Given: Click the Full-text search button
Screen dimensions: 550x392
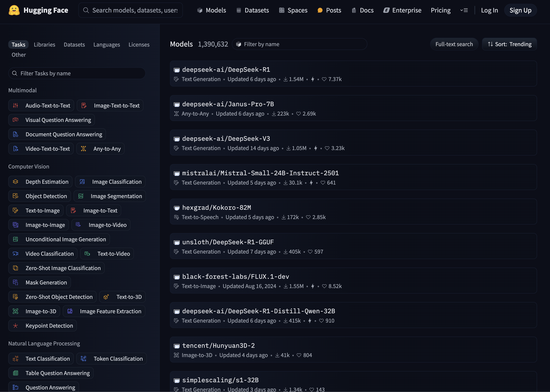Looking at the screenshot, I should coord(454,44).
